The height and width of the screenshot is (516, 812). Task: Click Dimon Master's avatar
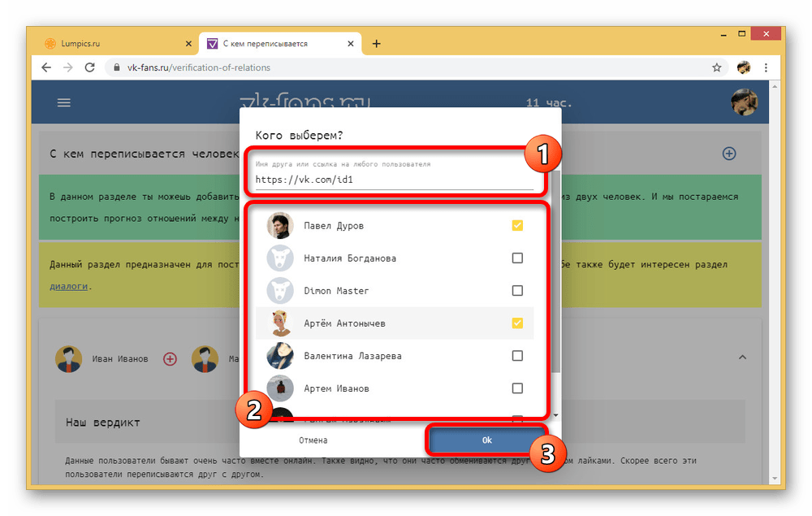pyautogui.click(x=280, y=291)
